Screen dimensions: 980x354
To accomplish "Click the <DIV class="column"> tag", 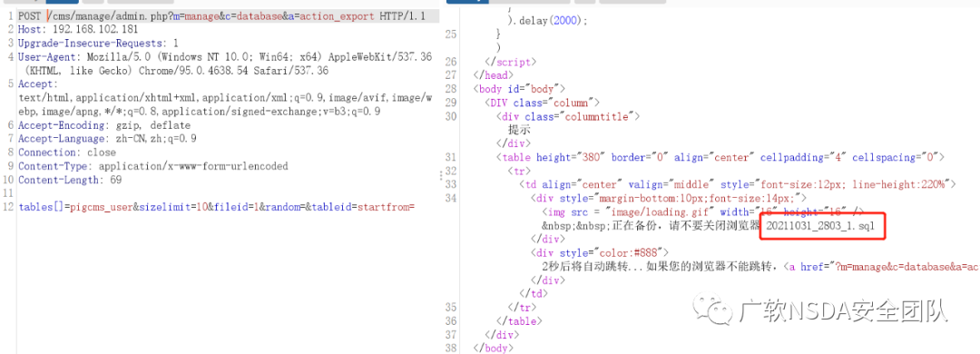I will (x=544, y=103).
